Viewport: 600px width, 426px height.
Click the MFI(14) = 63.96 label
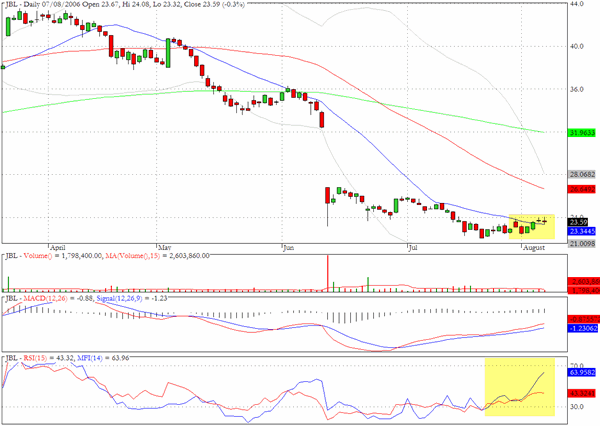coord(103,358)
